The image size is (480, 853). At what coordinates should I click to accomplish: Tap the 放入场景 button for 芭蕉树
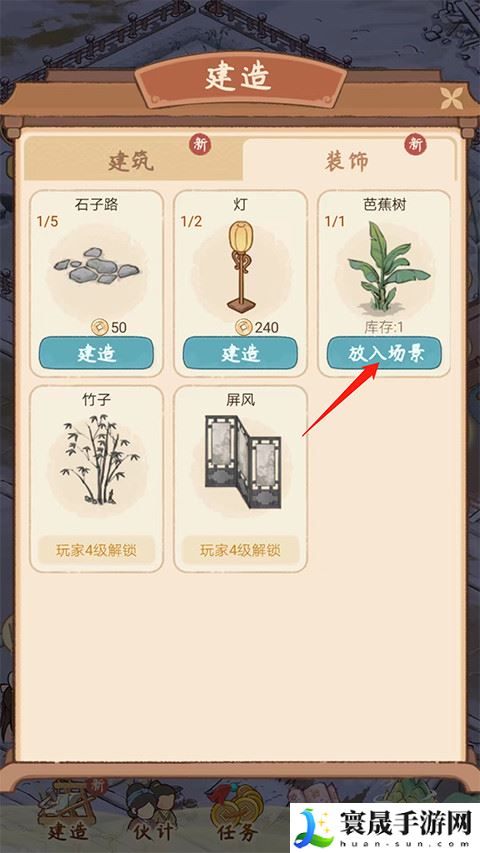[384, 353]
